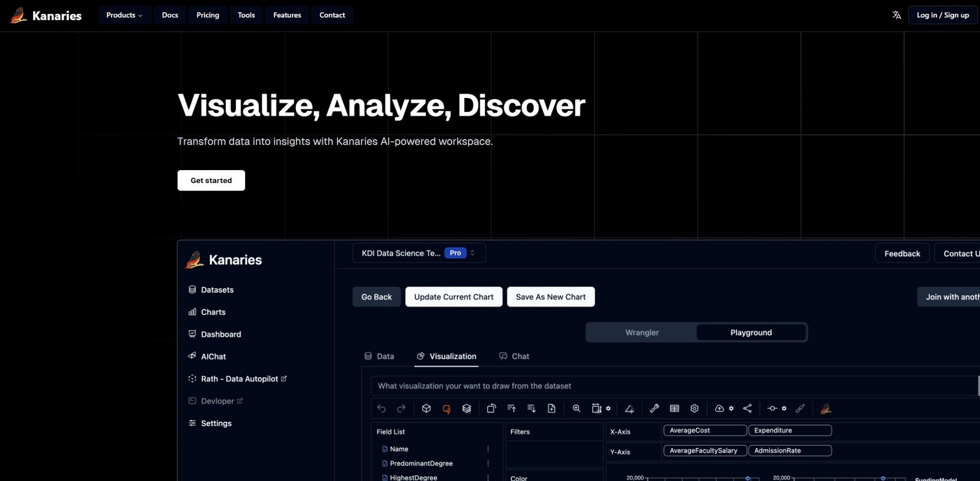Open options menu for Name field
This screenshot has height=481, width=980.
(x=488, y=449)
